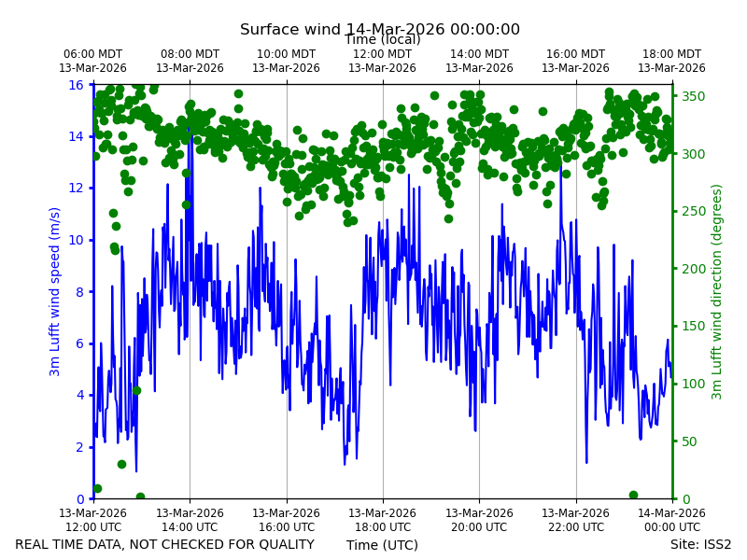Click the '3m Lufft wind speed (m/s)' axis label
The width and height of the screenshot is (747, 560).
click(x=54, y=291)
